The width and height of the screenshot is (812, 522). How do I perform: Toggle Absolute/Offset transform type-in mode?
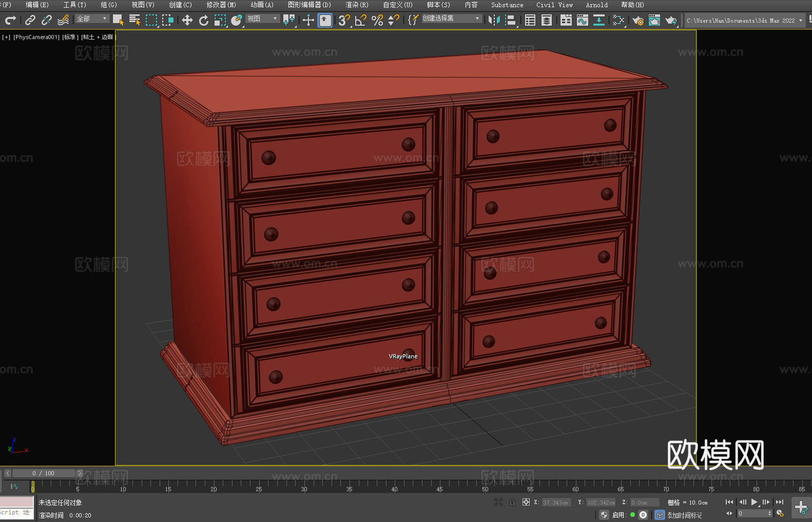tap(526, 502)
